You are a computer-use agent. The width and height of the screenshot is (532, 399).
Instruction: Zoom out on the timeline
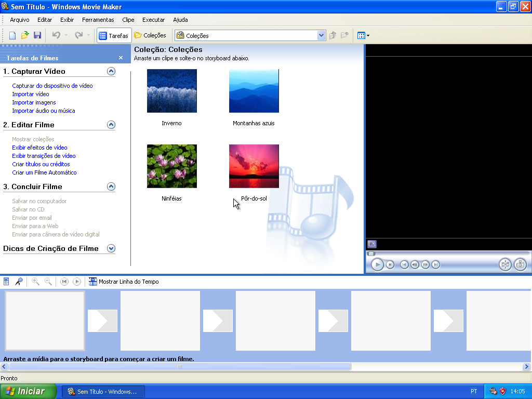pyautogui.click(x=48, y=282)
